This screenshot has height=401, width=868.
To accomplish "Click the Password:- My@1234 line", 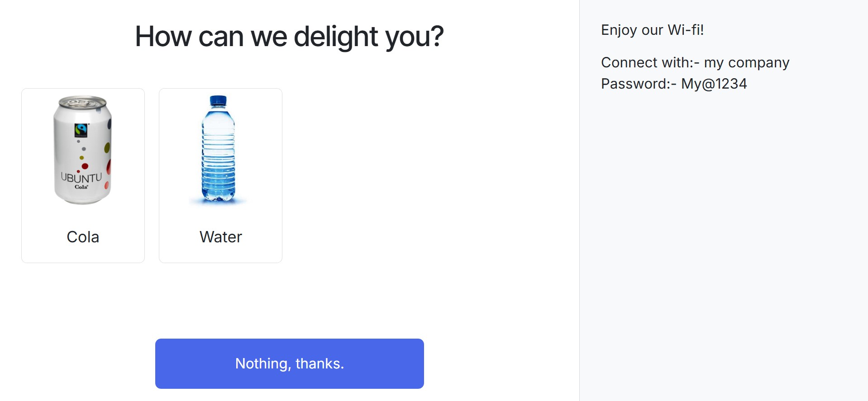I will [x=673, y=84].
